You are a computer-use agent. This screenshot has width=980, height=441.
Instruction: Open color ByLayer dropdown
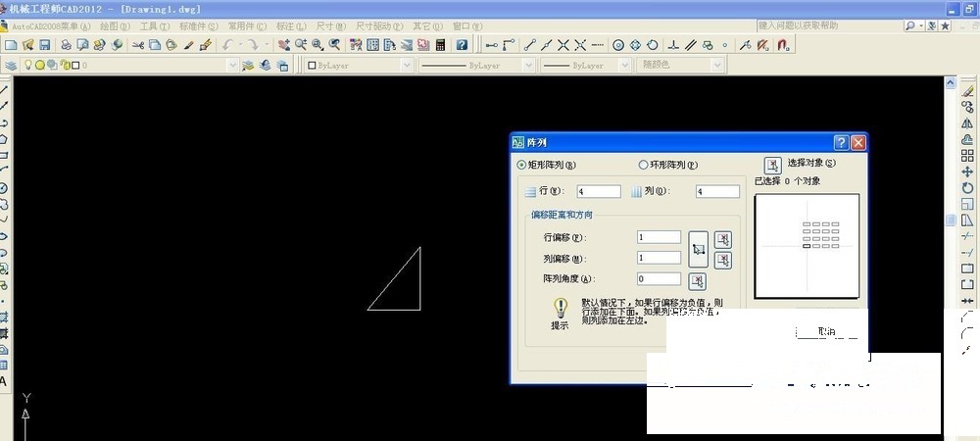pyautogui.click(x=407, y=65)
